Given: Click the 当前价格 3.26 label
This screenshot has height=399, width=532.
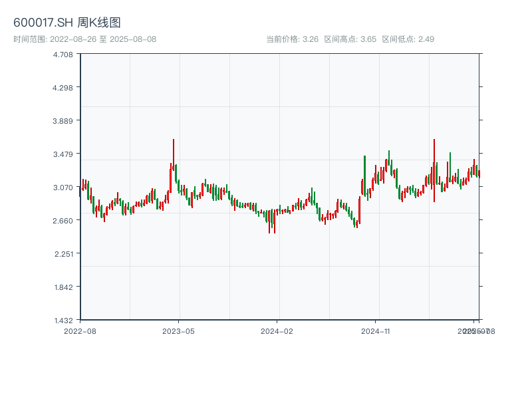Looking at the screenshot, I should coord(292,39).
